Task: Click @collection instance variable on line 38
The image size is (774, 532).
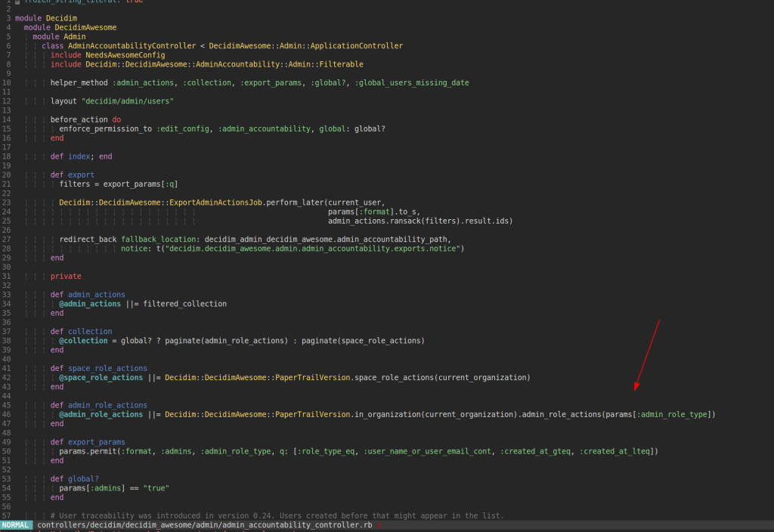Action: pos(83,341)
